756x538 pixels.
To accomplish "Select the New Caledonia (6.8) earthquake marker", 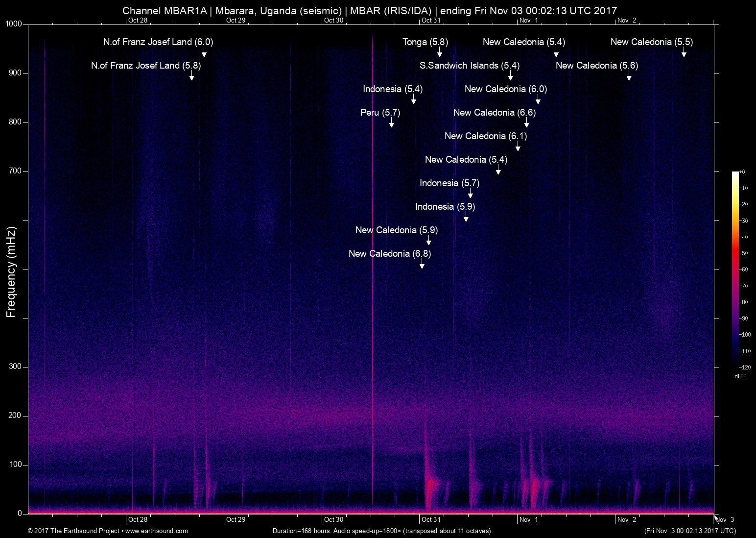I will click(389, 254).
